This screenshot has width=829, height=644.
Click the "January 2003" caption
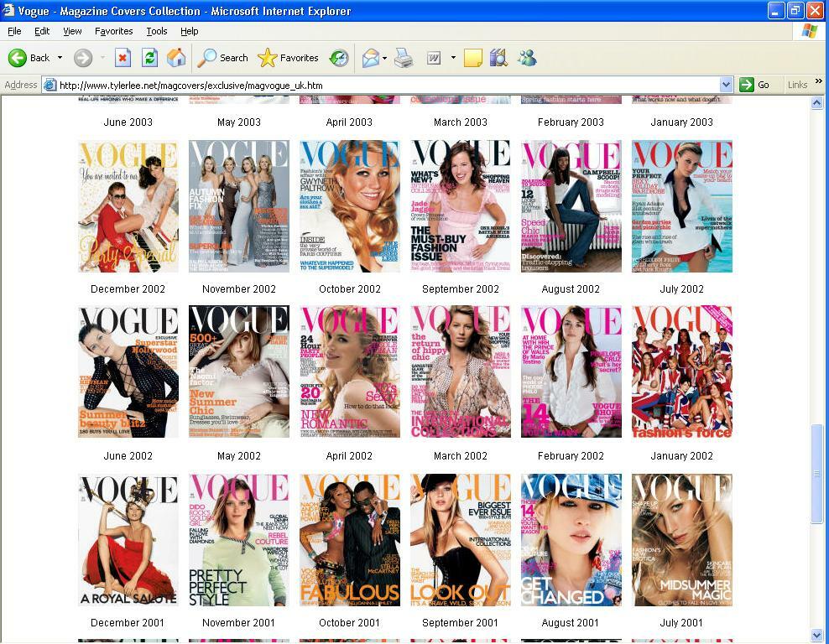(681, 122)
